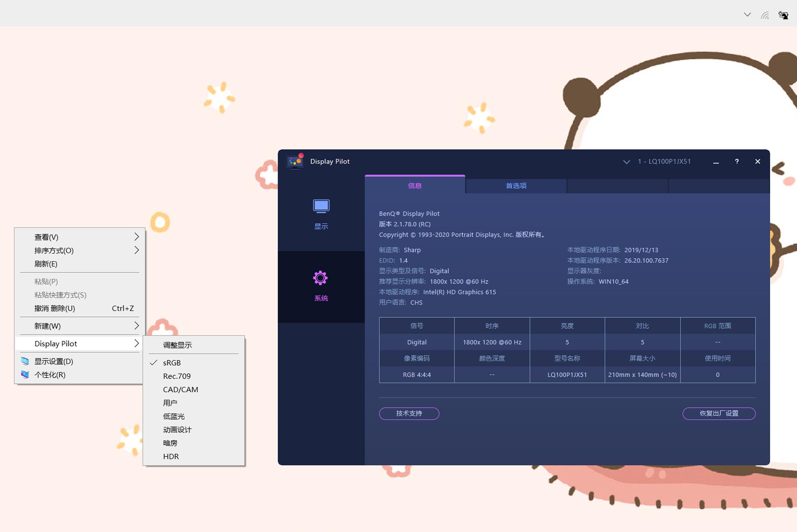Enable the Rec.709 color mode
Screen dimensions: 797x532
click(176, 376)
